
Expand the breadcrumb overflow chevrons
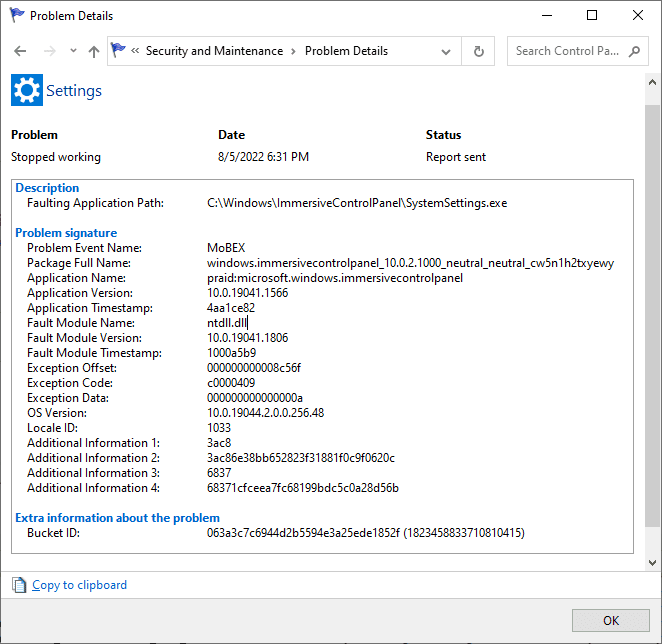coord(135,51)
